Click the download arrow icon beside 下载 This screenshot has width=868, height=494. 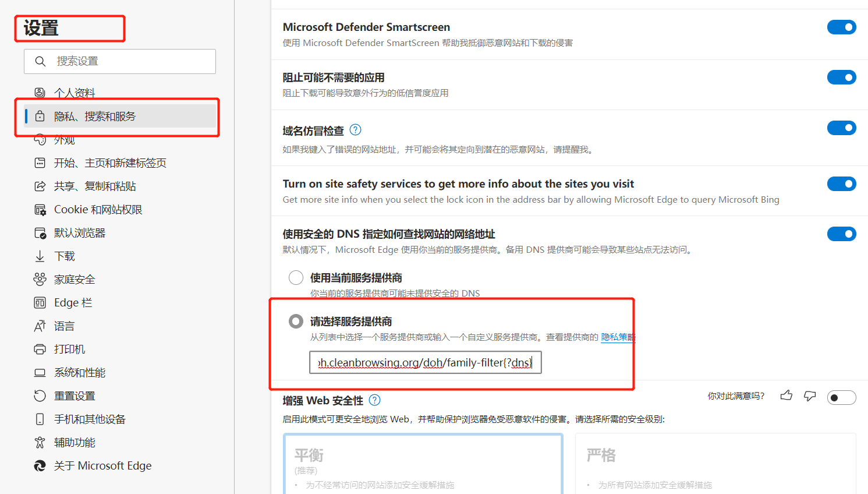click(40, 256)
